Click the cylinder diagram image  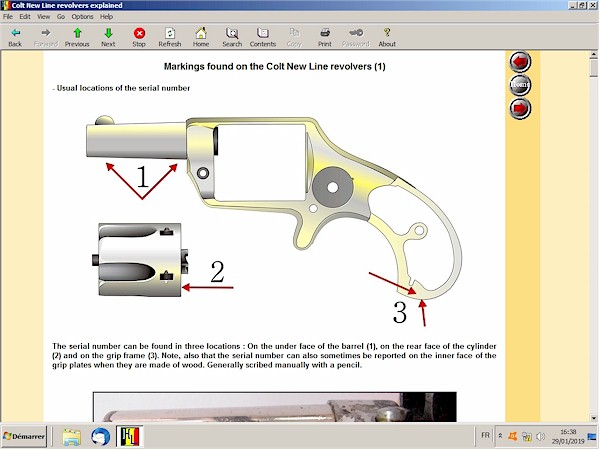click(x=140, y=259)
